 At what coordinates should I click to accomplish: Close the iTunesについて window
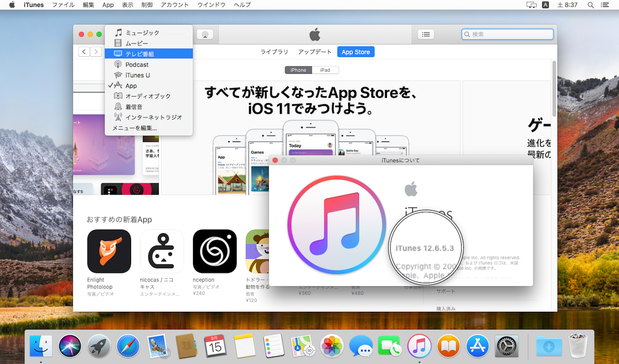click(x=275, y=160)
